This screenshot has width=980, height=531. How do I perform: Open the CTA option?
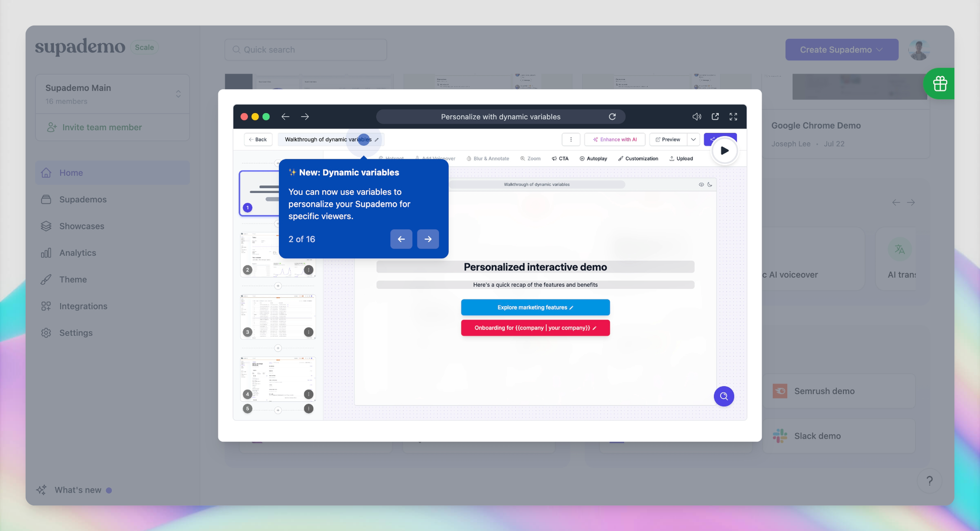point(560,159)
